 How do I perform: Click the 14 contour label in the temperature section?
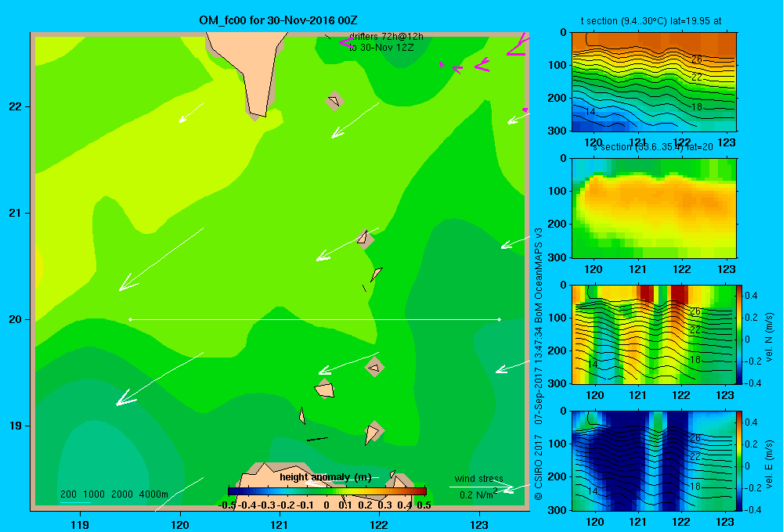tap(590, 112)
